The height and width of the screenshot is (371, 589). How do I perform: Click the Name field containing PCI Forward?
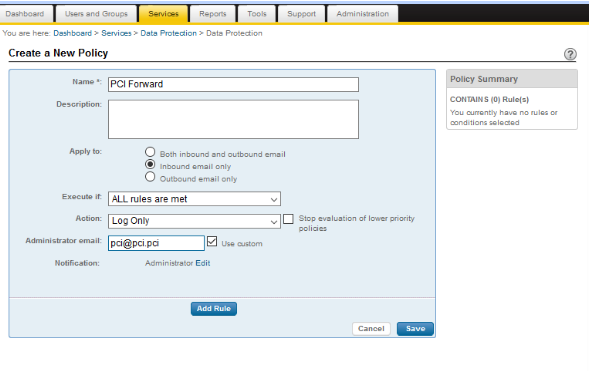coord(233,84)
